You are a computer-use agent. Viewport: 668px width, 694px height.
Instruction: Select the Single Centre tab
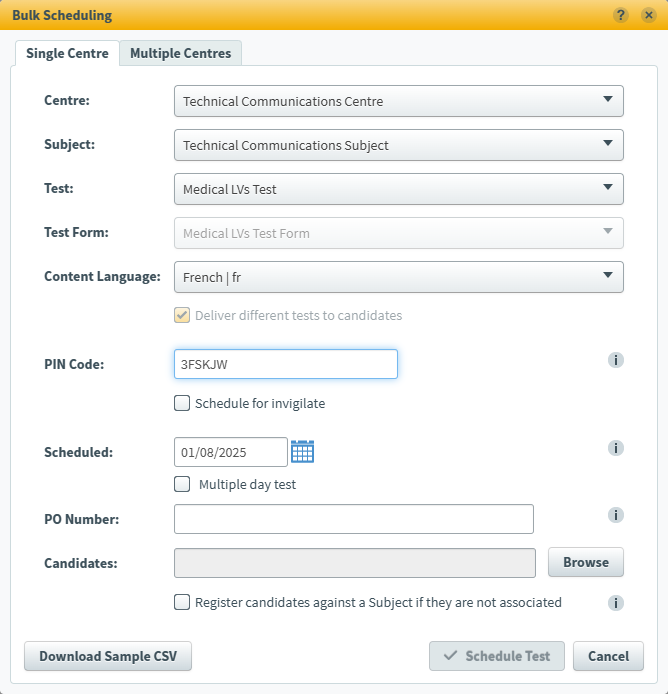point(67,53)
